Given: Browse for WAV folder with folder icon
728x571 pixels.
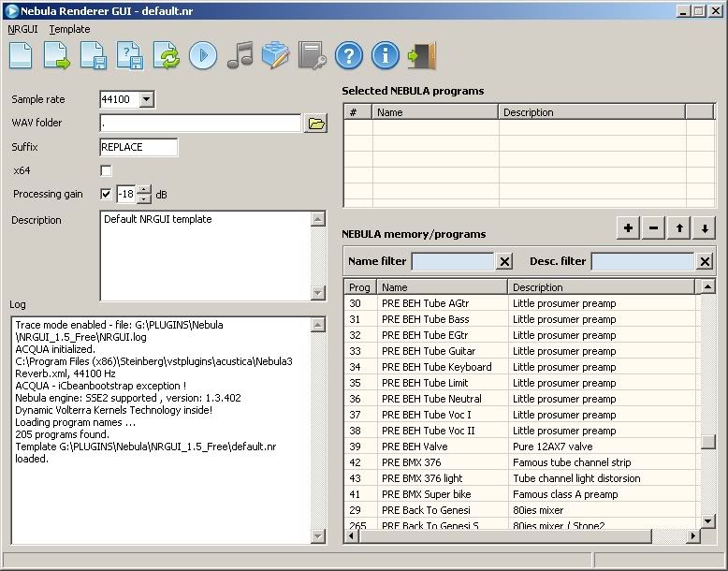Looking at the screenshot, I should pyautogui.click(x=316, y=124).
